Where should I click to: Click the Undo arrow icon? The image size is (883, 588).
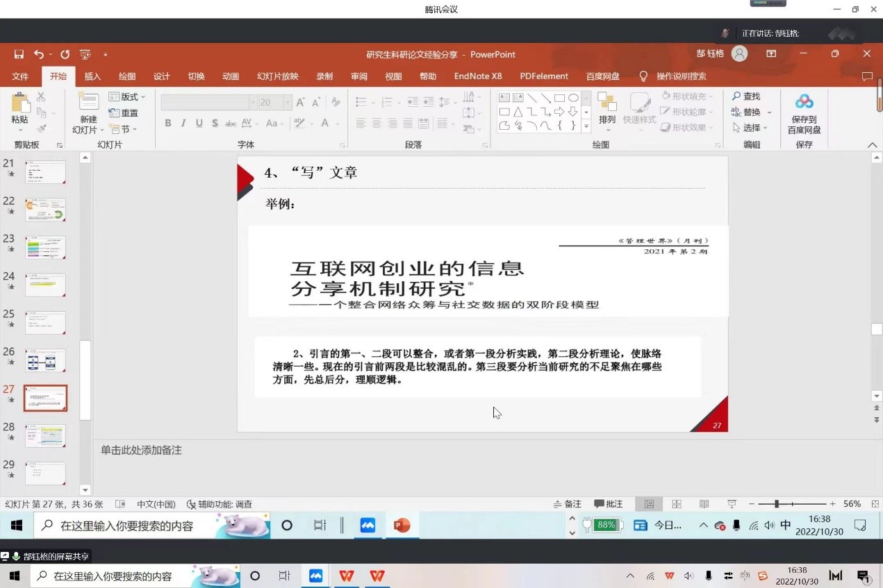click(39, 54)
